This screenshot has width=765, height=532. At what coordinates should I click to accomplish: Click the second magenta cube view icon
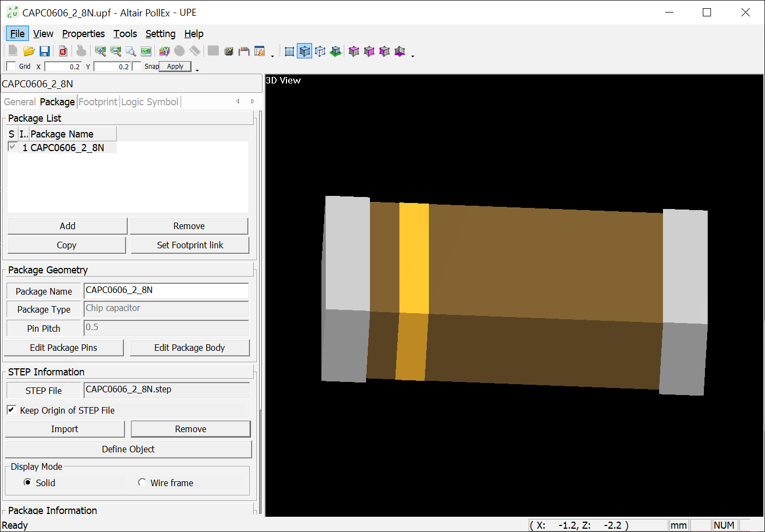point(369,51)
